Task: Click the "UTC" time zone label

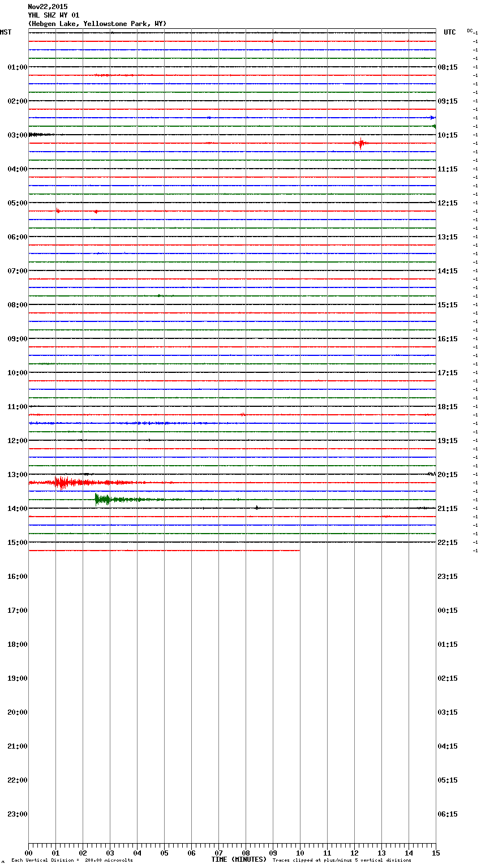Action: 450,32
